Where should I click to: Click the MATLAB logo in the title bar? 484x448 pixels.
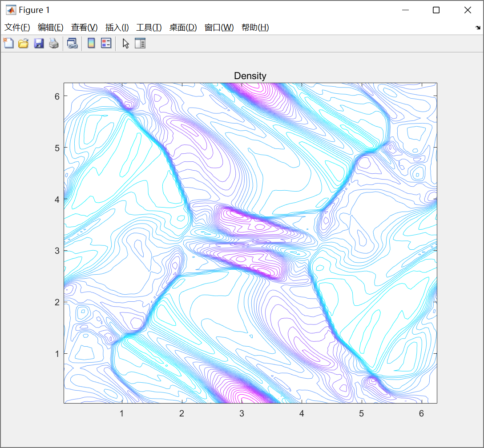pyautogui.click(x=10, y=10)
